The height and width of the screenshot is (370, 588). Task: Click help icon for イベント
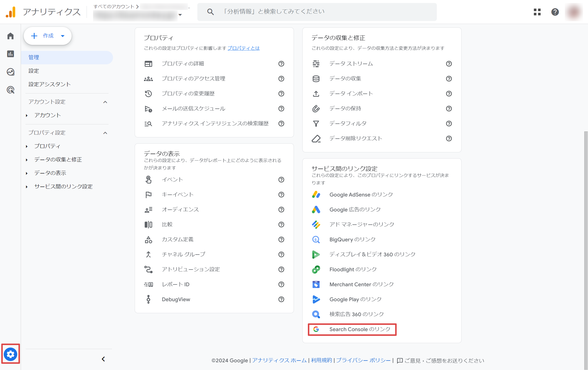281,180
